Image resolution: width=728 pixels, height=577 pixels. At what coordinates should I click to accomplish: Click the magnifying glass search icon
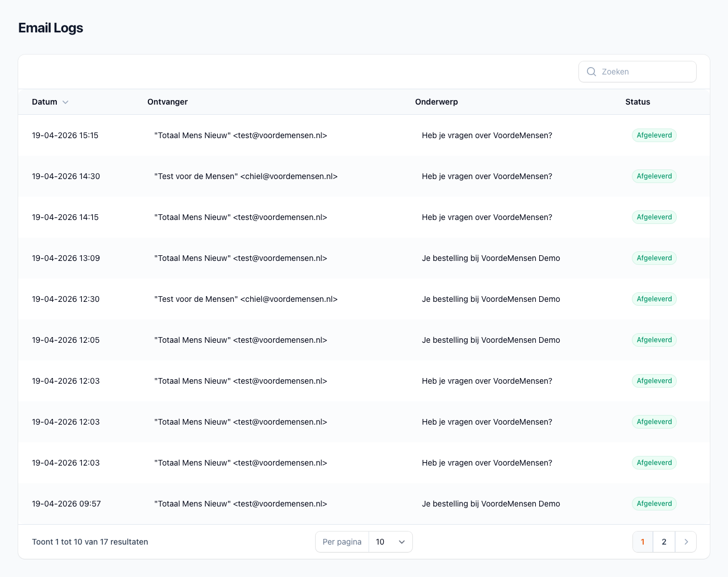(591, 72)
